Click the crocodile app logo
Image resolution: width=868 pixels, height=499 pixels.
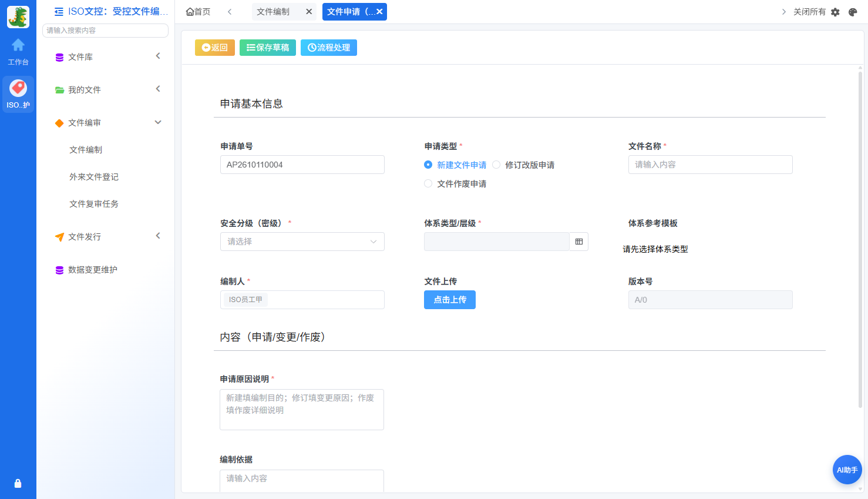(x=18, y=17)
